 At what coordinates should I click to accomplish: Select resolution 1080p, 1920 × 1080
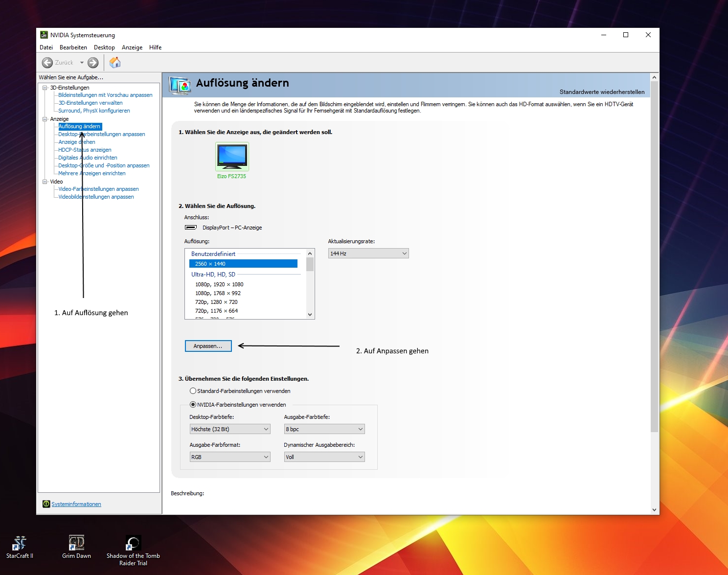(x=219, y=284)
